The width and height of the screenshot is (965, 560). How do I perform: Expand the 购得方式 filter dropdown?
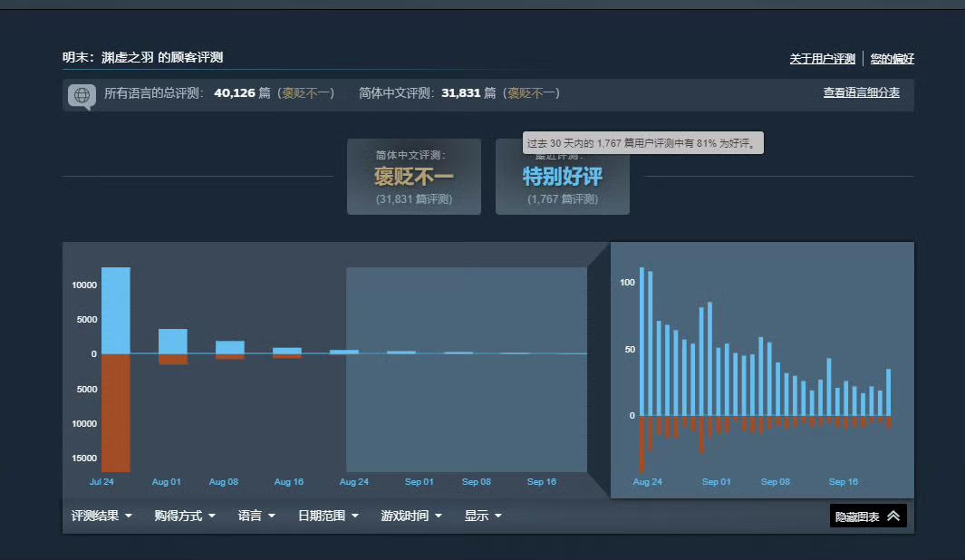[185, 516]
